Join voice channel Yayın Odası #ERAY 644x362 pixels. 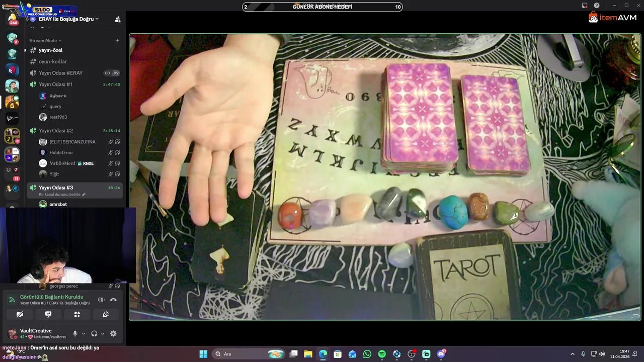74,73
